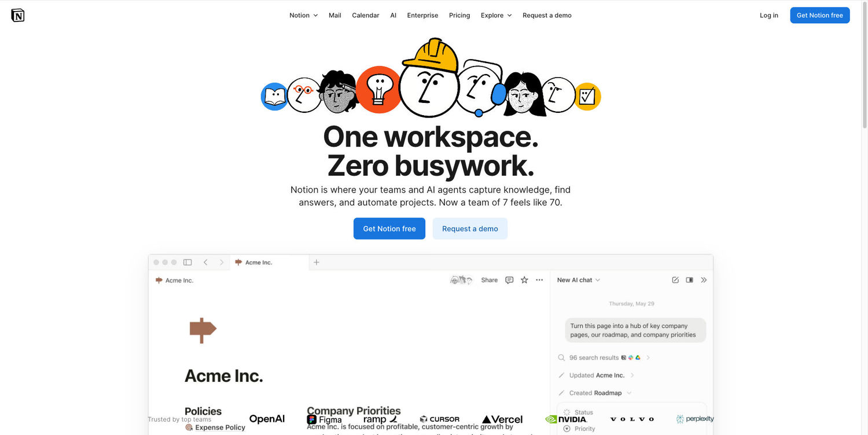The height and width of the screenshot is (435, 868).
Task: Click the new chat compose icon
Action: (x=675, y=280)
